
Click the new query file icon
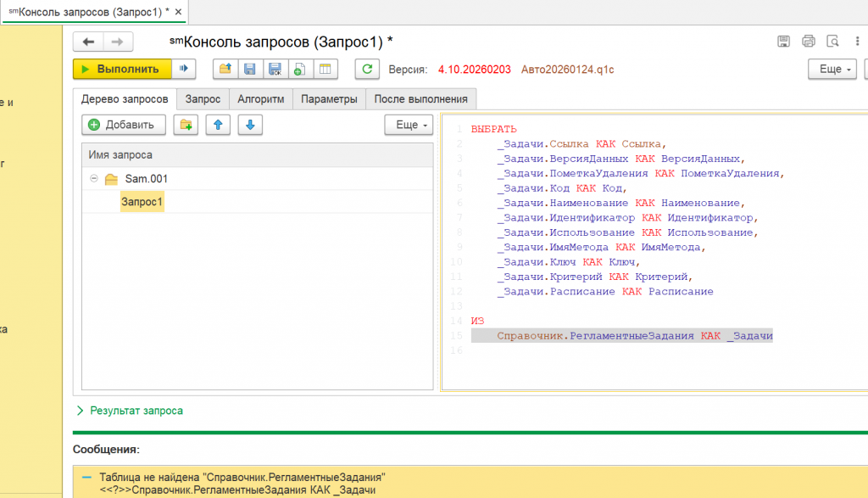pyautogui.click(x=299, y=70)
